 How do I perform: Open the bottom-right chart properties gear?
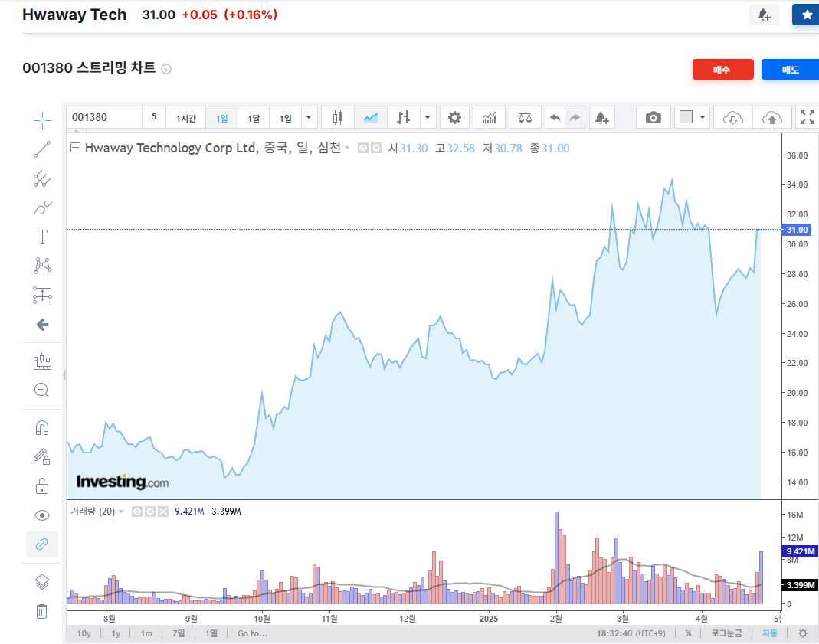[803, 633]
